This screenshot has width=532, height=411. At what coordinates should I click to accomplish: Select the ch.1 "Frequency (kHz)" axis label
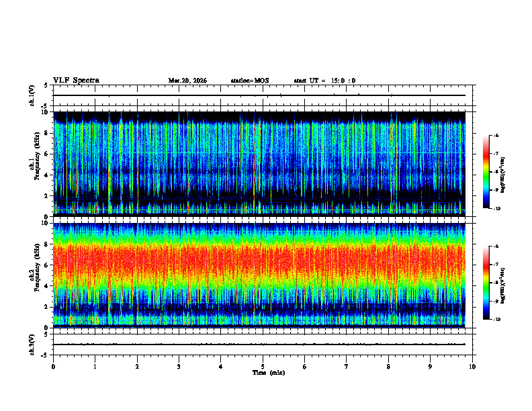(37, 155)
